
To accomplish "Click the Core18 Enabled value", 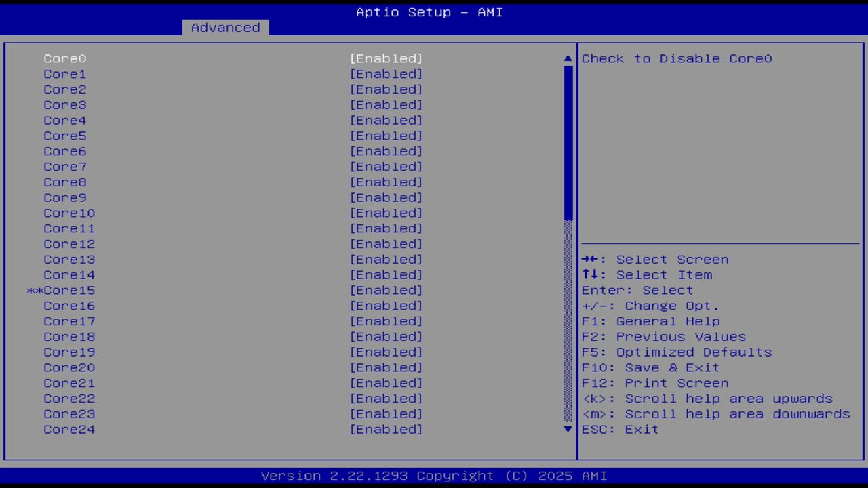I will tap(386, 336).
